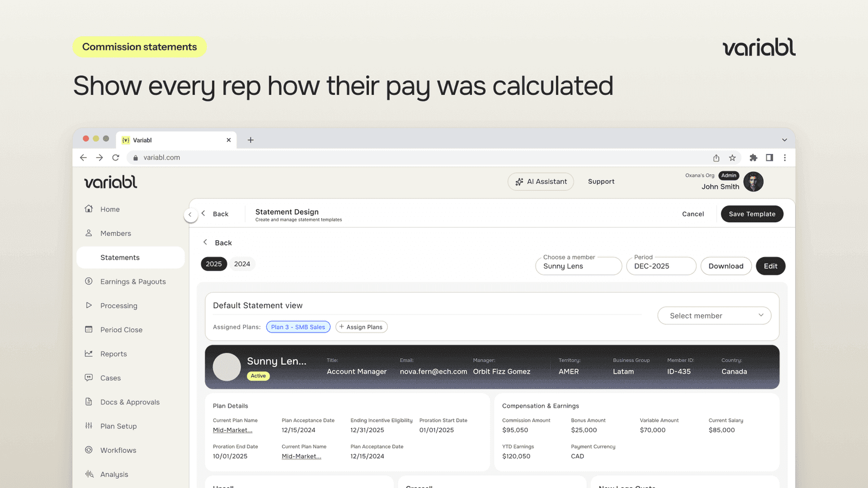The height and width of the screenshot is (488, 868).
Task: Click browser side panel icon
Action: point(769,158)
